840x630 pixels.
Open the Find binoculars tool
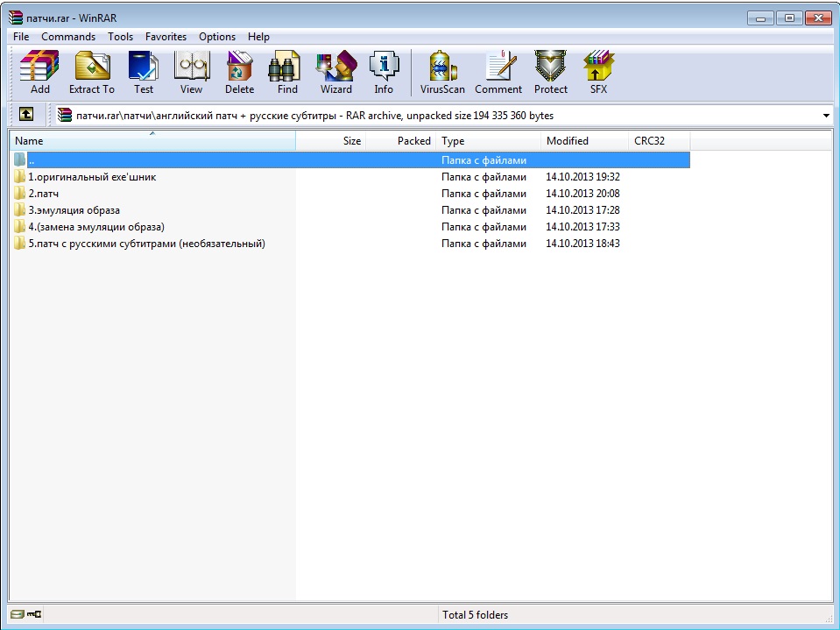coord(287,72)
